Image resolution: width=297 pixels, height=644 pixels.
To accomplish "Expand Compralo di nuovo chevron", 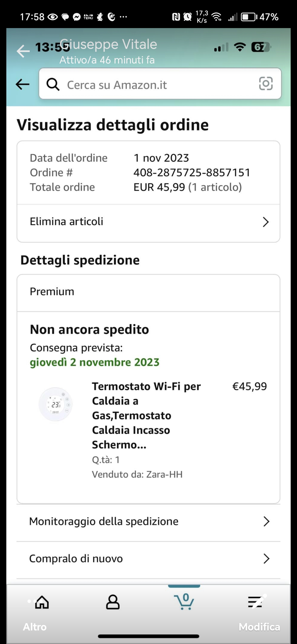I will click(x=266, y=559).
